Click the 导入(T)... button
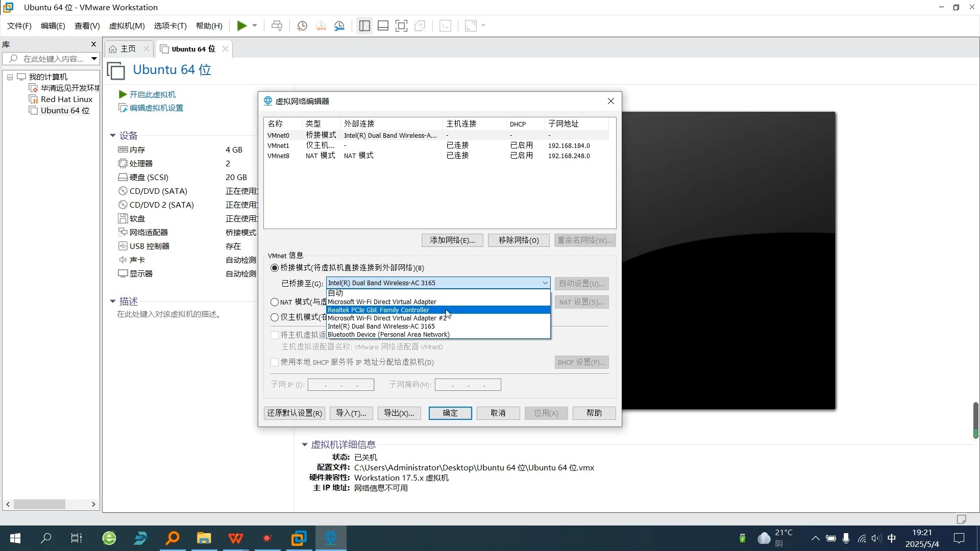This screenshot has width=980, height=551. point(351,413)
